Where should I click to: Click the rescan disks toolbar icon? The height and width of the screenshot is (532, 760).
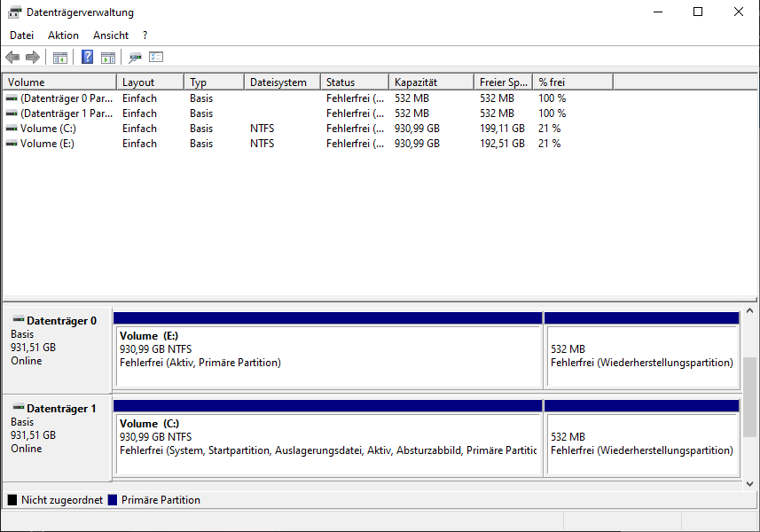135,58
